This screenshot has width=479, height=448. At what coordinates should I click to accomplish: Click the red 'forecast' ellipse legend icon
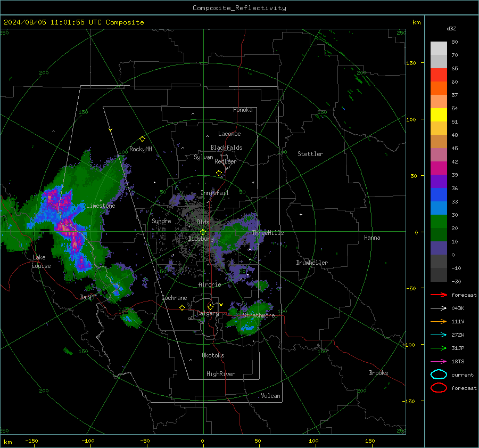coord(439,388)
